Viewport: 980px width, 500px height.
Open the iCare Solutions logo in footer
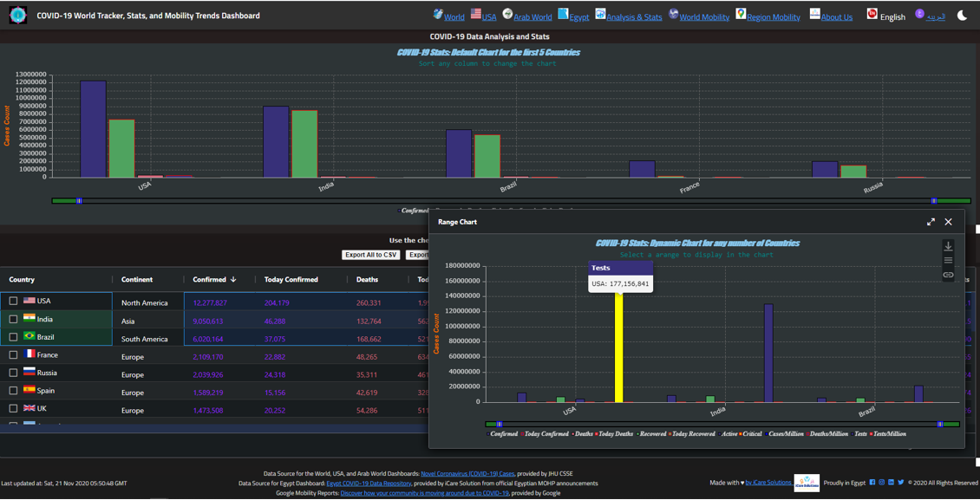click(x=807, y=483)
